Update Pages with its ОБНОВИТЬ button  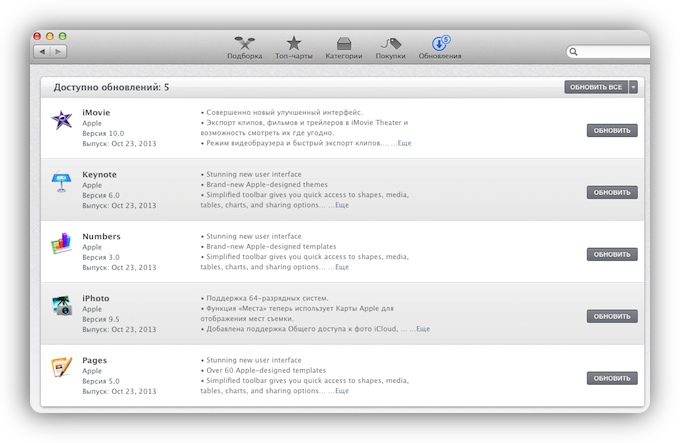(612, 378)
